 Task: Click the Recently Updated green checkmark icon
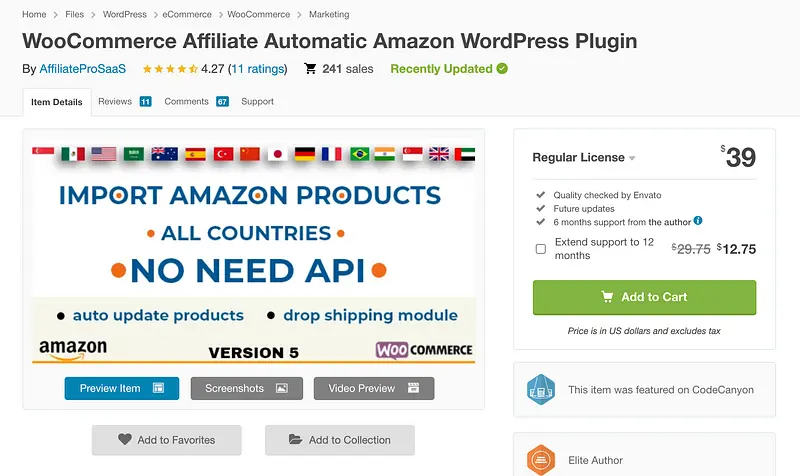(x=502, y=68)
